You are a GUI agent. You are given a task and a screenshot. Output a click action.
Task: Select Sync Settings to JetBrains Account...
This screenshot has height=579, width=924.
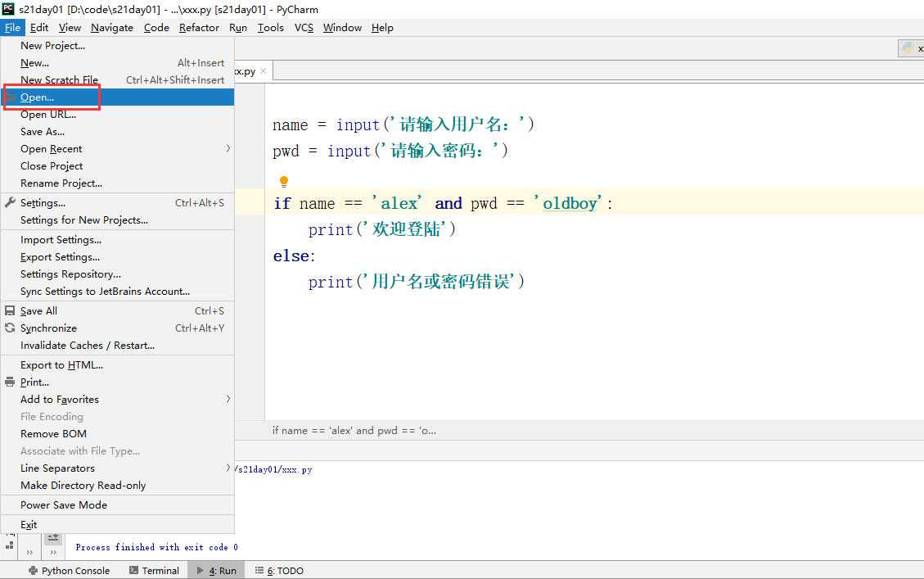coord(117,292)
